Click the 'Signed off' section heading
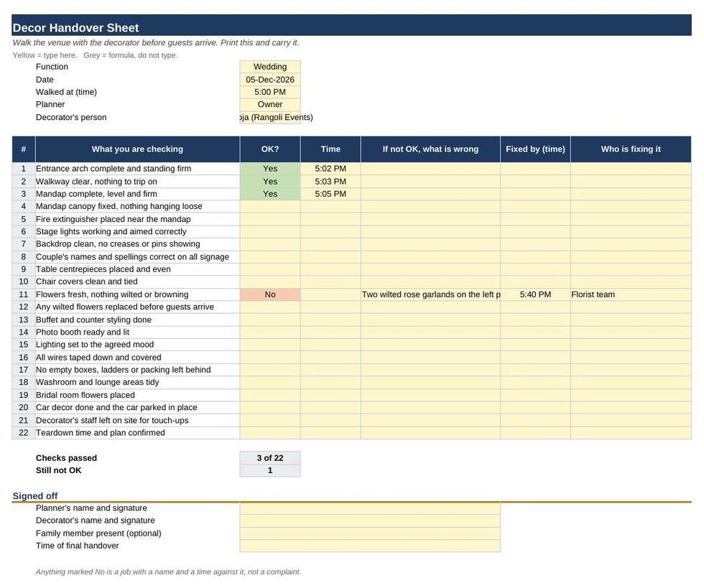 (35, 496)
